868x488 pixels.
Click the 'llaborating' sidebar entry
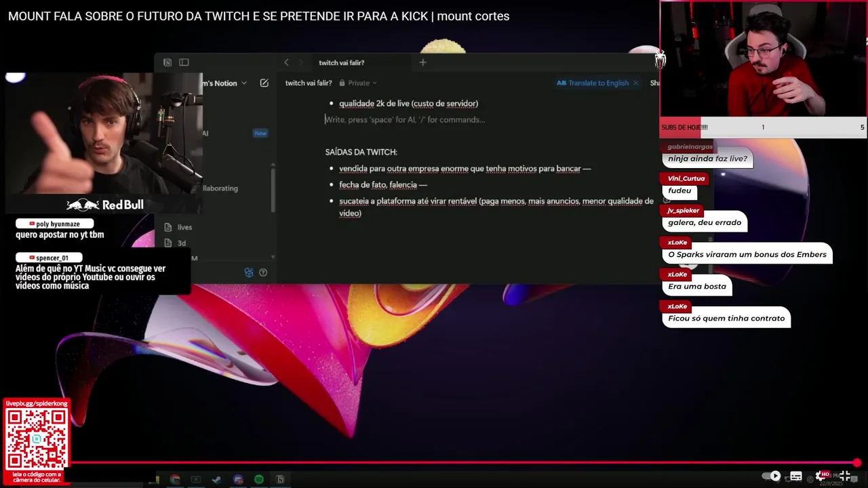[x=220, y=188]
